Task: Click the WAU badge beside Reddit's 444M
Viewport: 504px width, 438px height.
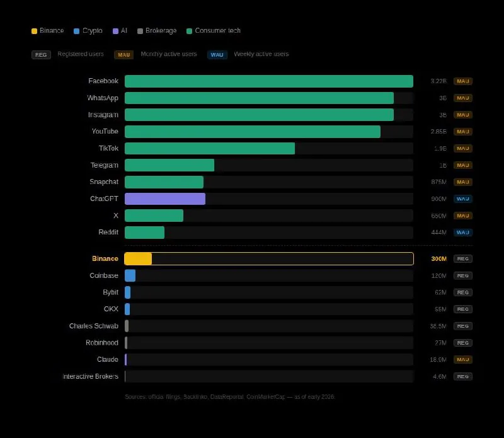Action: click(x=462, y=232)
